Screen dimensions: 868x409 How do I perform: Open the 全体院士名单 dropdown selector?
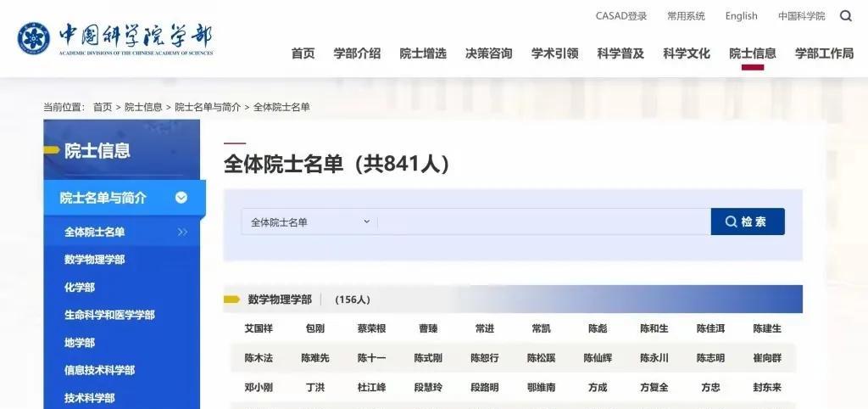point(310,222)
